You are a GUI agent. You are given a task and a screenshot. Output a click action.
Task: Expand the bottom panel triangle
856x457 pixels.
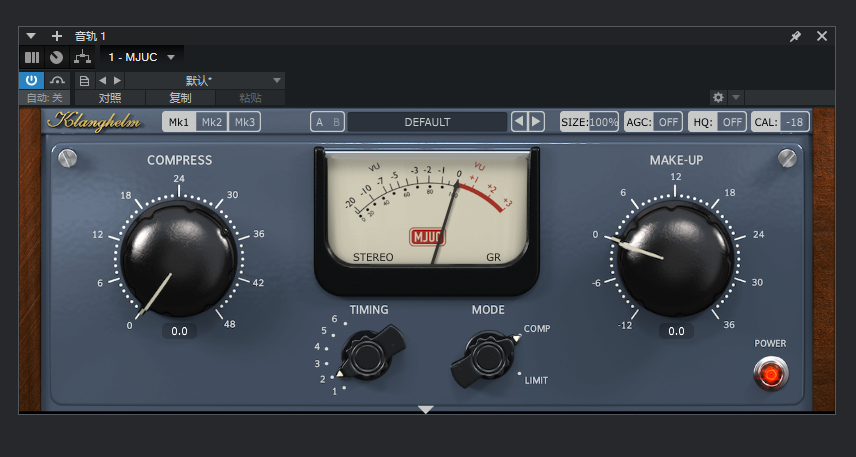[426, 409]
